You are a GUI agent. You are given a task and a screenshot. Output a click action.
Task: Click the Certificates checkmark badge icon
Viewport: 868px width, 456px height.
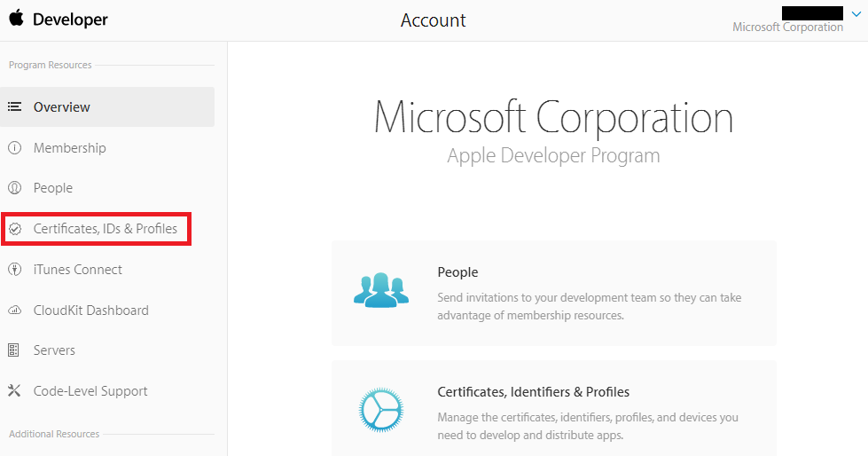tap(15, 229)
